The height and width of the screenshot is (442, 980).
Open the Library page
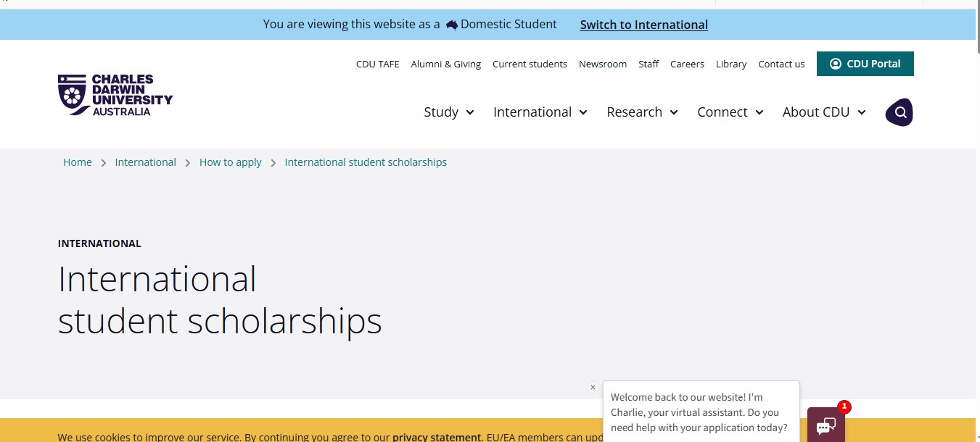(730, 64)
